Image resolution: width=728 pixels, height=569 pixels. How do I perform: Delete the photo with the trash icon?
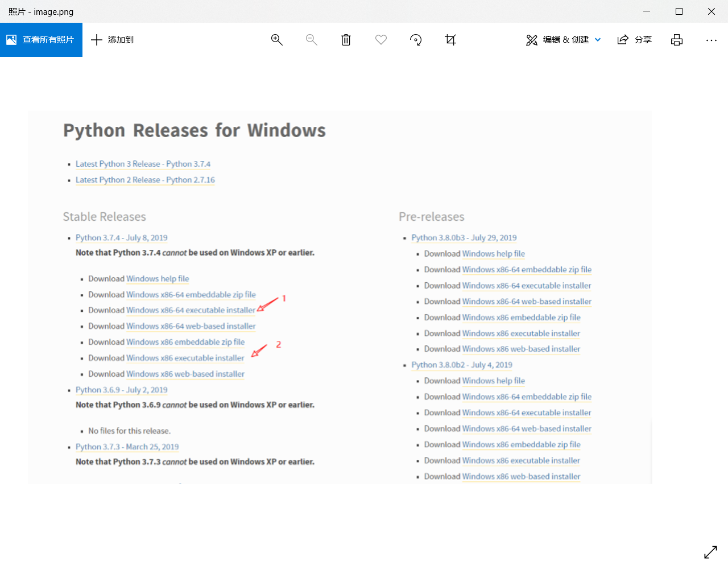pos(346,40)
